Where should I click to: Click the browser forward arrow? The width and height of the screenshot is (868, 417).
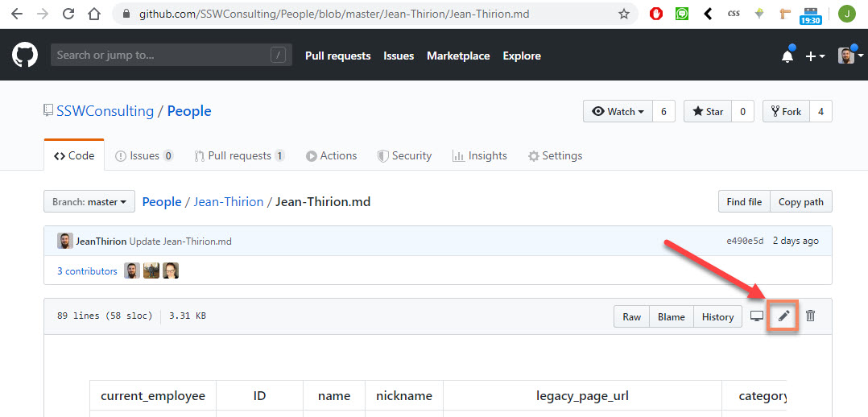coord(42,14)
